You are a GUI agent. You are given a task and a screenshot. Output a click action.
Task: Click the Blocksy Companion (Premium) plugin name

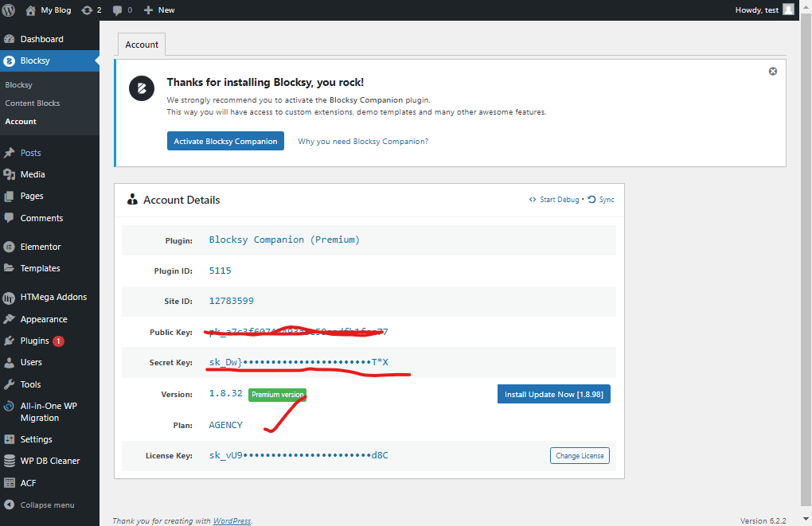pyautogui.click(x=284, y=240)
